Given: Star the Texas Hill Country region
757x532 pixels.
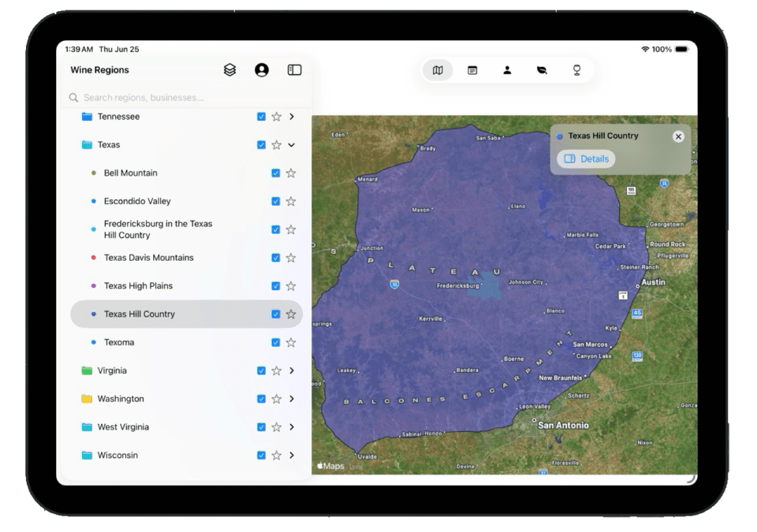Looking at the screenshot, I should (291, 314).
